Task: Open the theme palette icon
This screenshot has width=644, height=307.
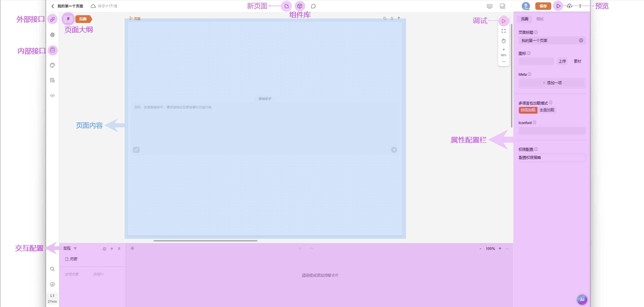Action: [53, 66]
